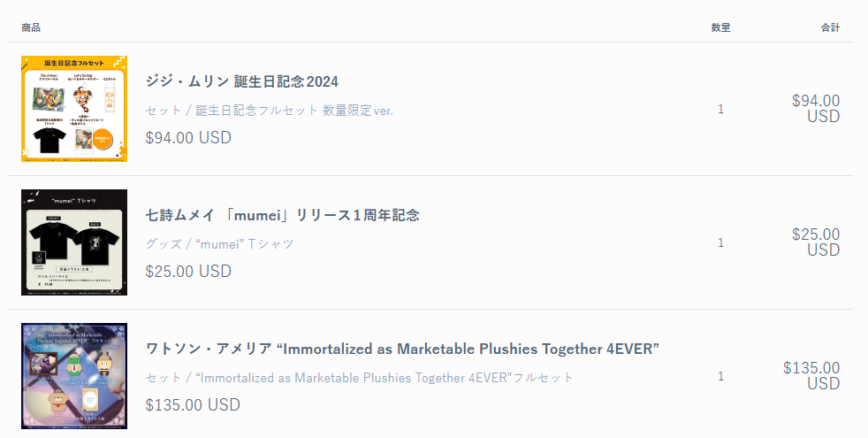Open ワトソン・アメリア Immortalized as Marketable Plushies title

(x=402, y=349)
